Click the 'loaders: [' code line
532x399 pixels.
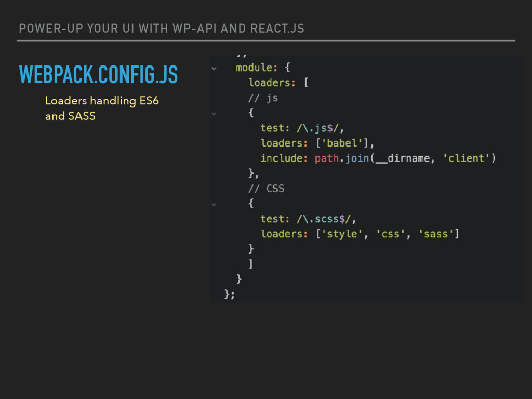click(278, 83)
